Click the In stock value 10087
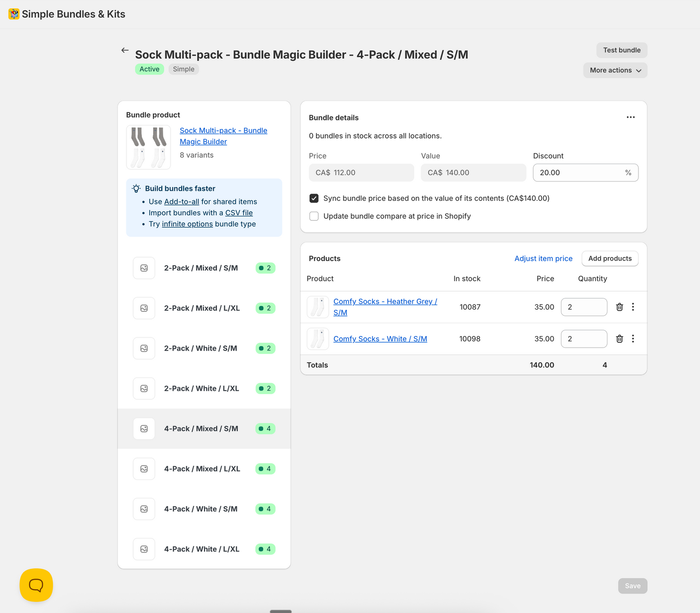Image resolution: width=700 pixels, height=613 pixels. click(x=470, y=307)
